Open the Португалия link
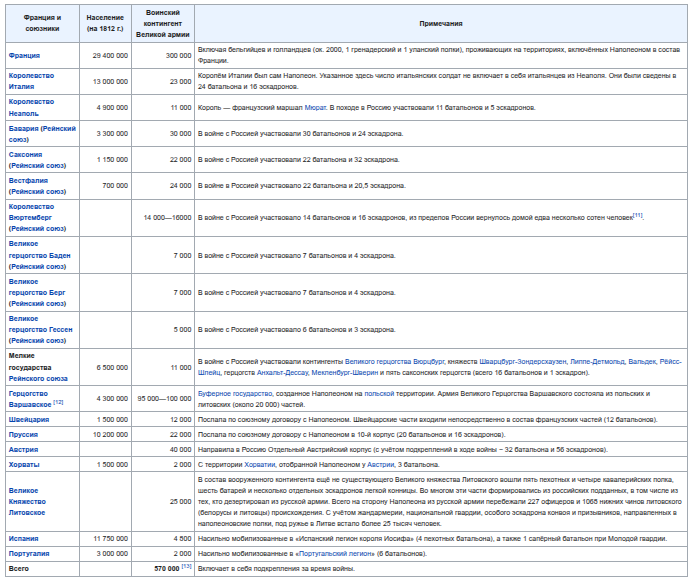This screenshot has height=583, width=693. tap(29, 554)
